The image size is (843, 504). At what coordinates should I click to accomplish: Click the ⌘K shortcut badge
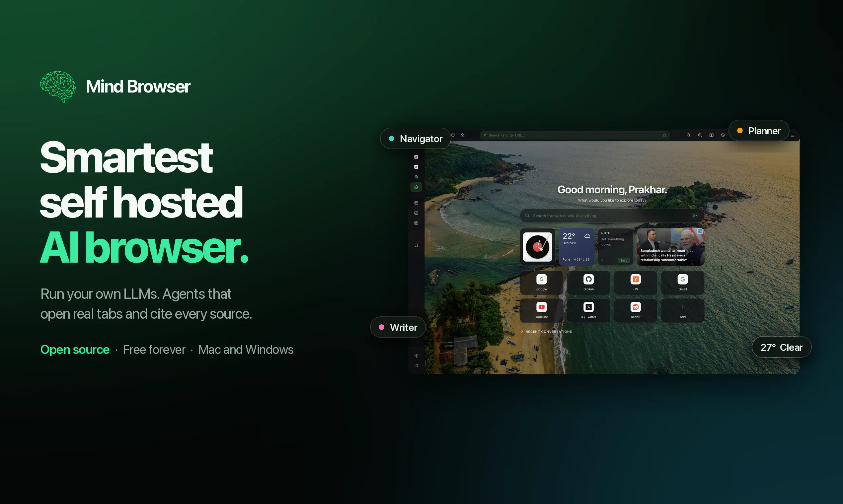695,216
